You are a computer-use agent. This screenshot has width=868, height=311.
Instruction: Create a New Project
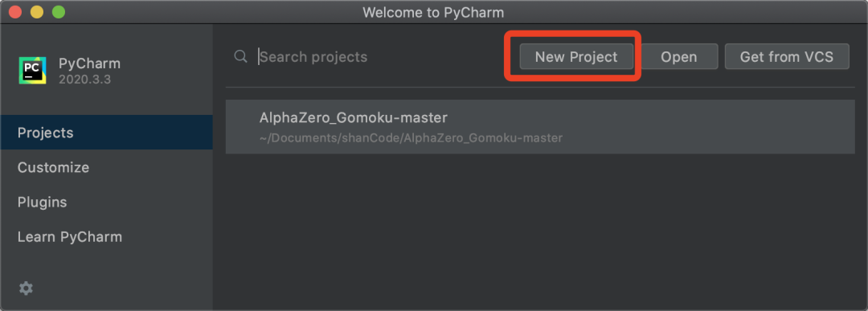tap(576, 56)
